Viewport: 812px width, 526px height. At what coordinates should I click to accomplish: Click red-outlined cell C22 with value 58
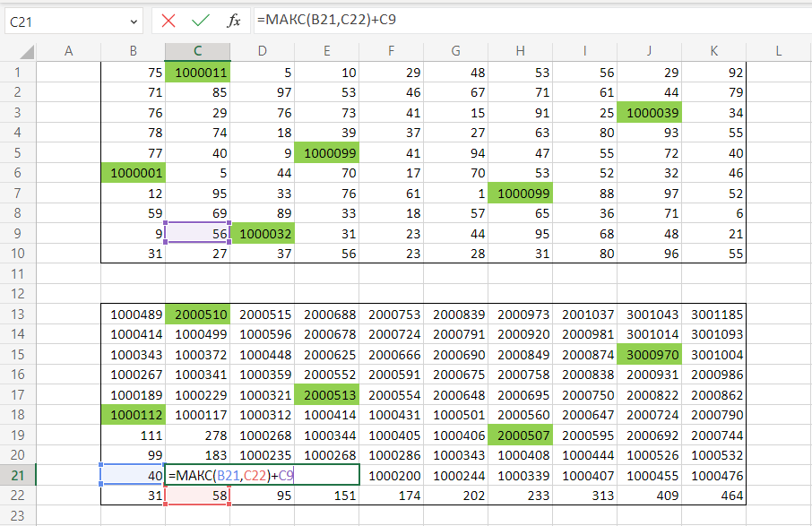pyautogui.click(x=197, y=495)
